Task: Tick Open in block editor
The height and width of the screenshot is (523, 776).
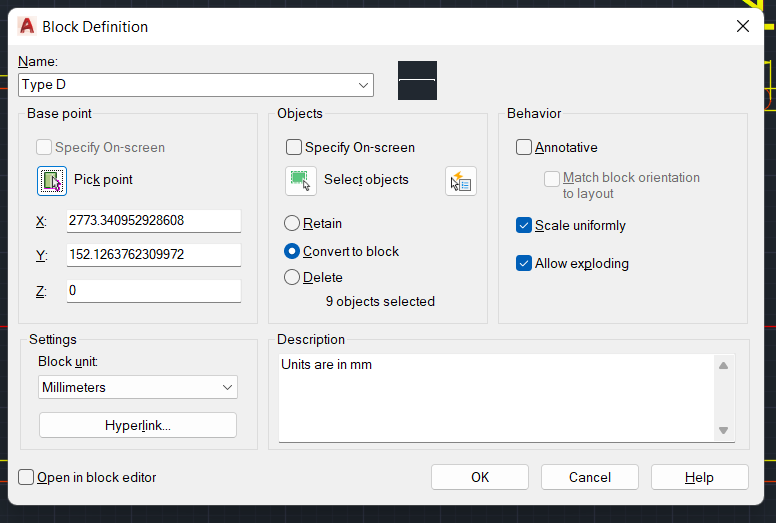Action: pyautogui.click(x=26, y=477)
